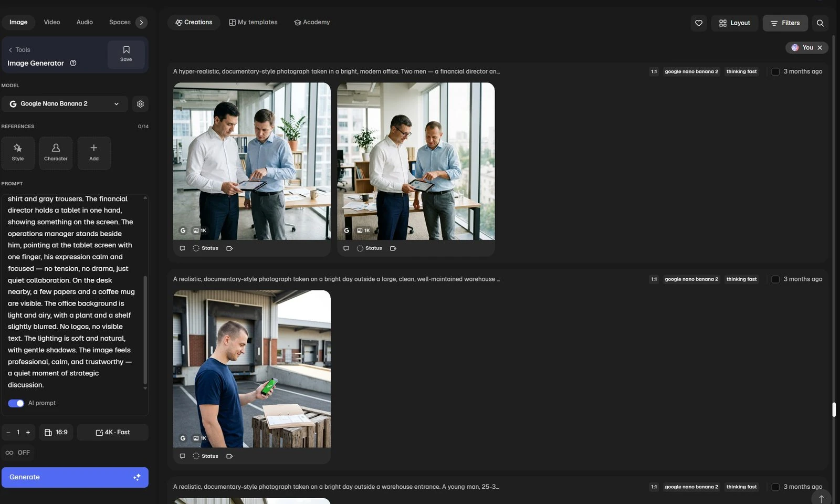Click tag icon under warehouse image

tap(229, 456)
